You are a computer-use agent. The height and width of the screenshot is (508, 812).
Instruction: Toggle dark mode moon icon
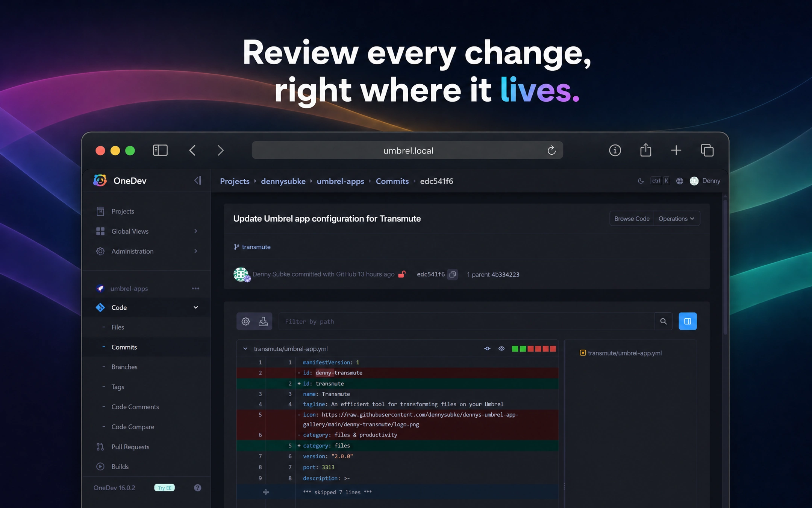click(641, 181)
